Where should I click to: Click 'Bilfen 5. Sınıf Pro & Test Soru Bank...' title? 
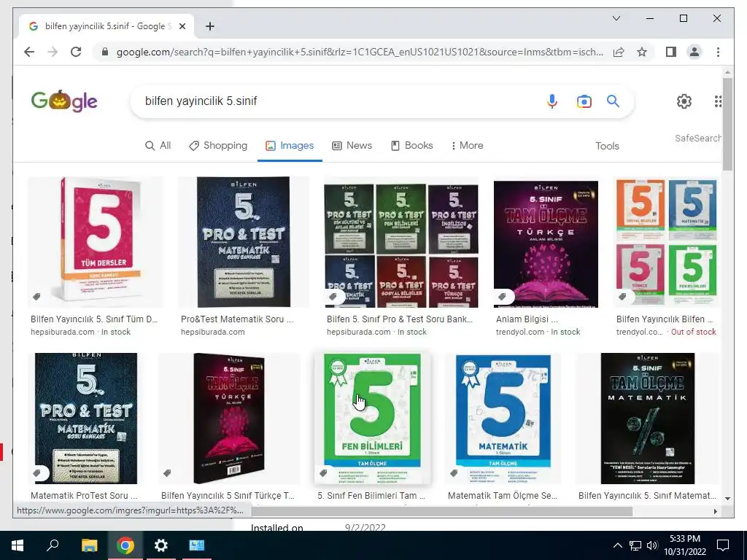tap(400, 319)
